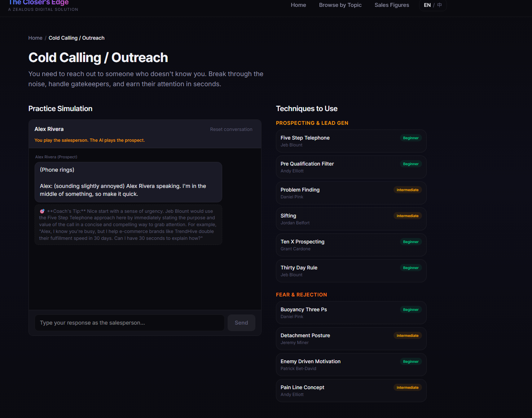Viewport: 532px width, 418px height.
Task: Open Problem Finding by Daniel Pink
Action: [x=351, y=193]
